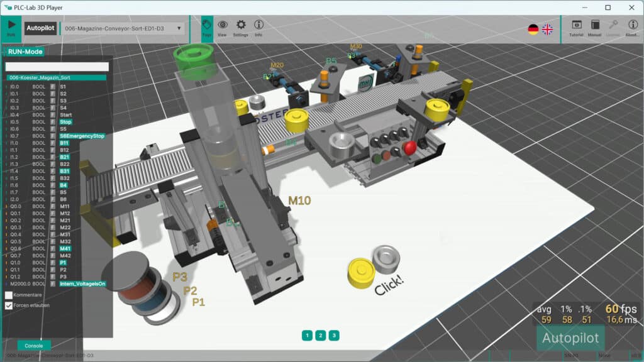Click the yellow workpiece next to Click! label

(x=361, y=273)
